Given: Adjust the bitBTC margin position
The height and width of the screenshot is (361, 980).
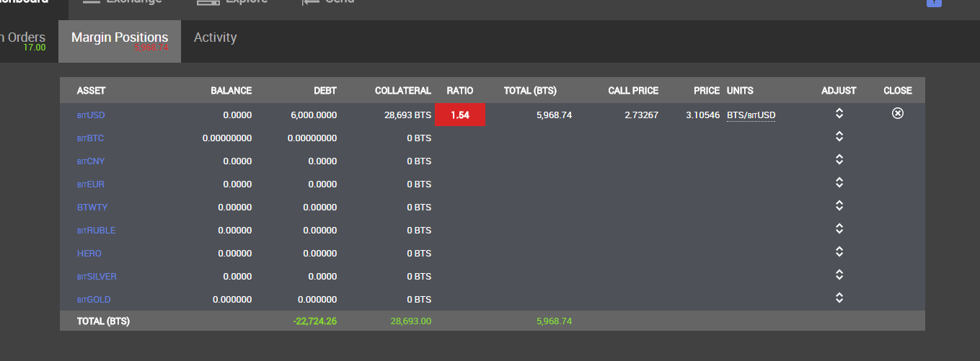Looking at the screenshot, I should pos(839,137).
